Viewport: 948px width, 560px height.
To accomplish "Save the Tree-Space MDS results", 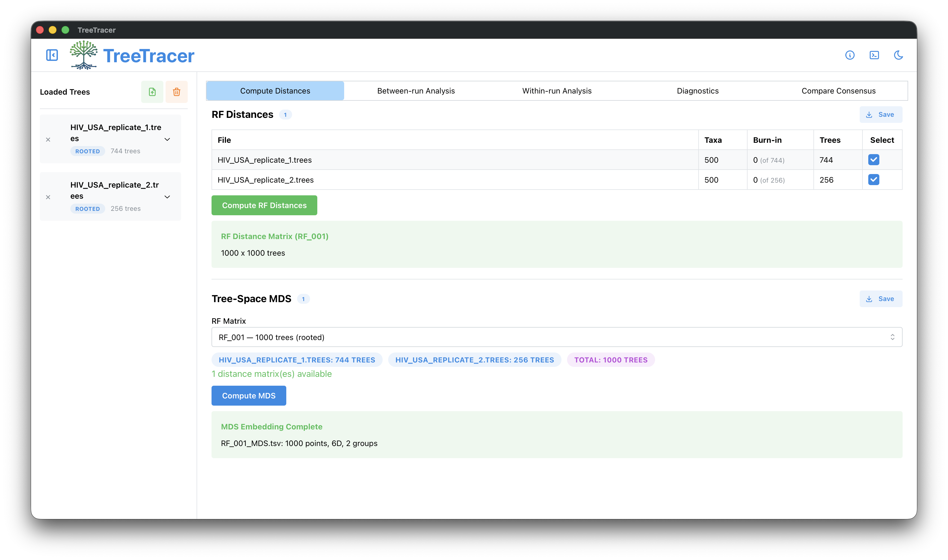I will click(x=880, y=299).
